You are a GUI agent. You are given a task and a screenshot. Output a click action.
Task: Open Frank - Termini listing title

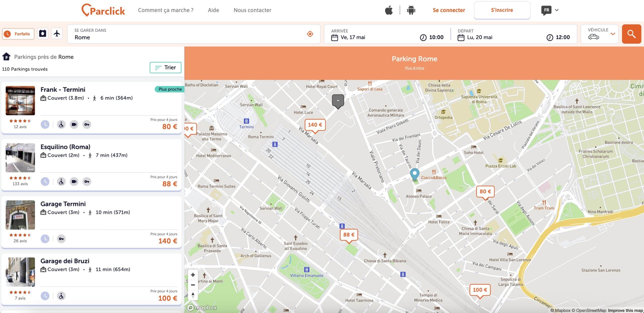tap(63, 90)
